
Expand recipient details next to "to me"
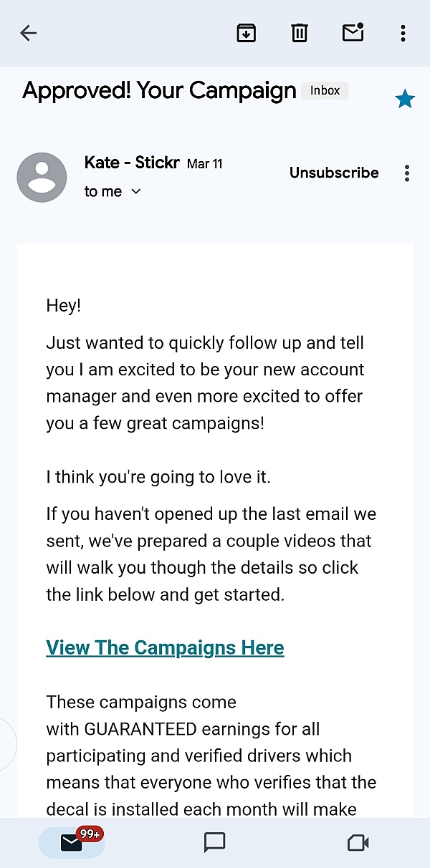tap(136, 191)
